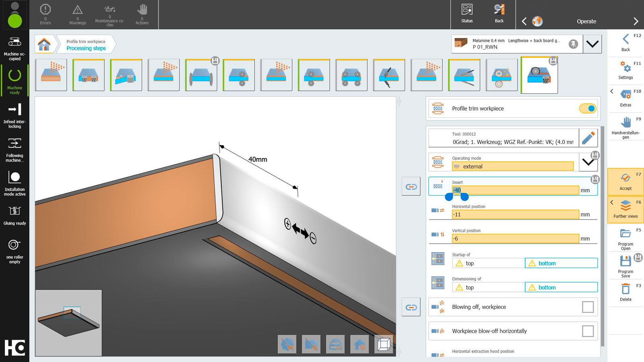Toggle Profile trim workpiece switch off
Screen dimensions: 644x362
coord(587,109)
